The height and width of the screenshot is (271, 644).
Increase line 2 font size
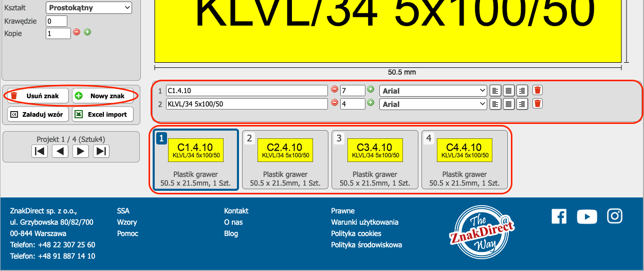371,103
